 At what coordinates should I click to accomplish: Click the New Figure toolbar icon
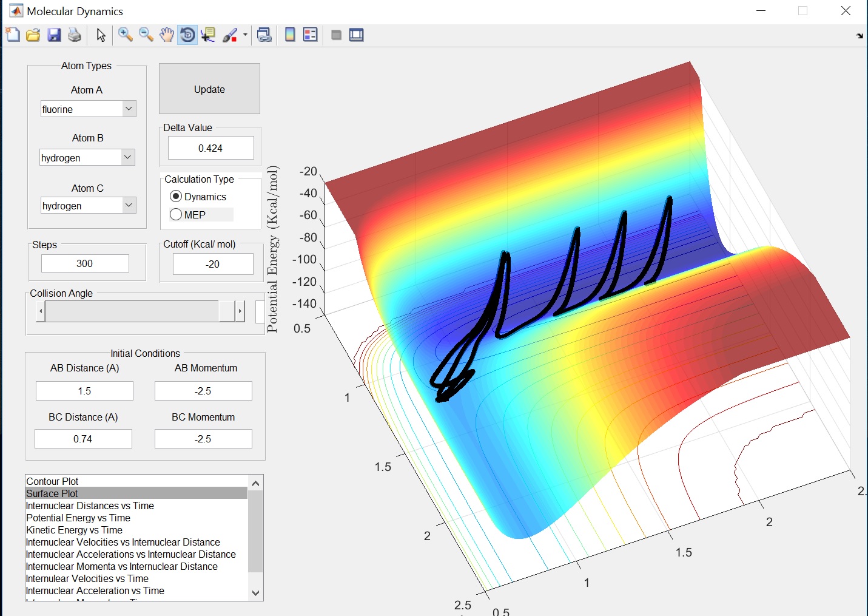coord(13,35)
